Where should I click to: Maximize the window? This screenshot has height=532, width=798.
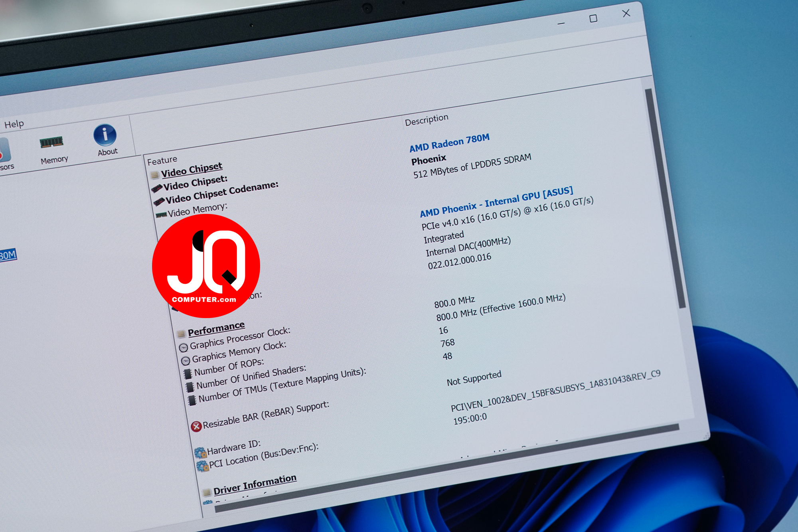point(593,18)
